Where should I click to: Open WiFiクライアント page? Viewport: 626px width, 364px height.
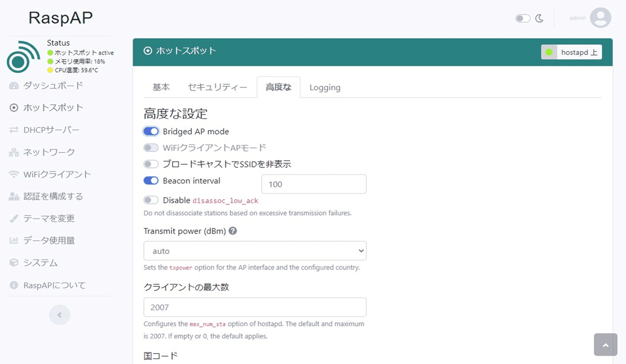(x=57, y=174)
